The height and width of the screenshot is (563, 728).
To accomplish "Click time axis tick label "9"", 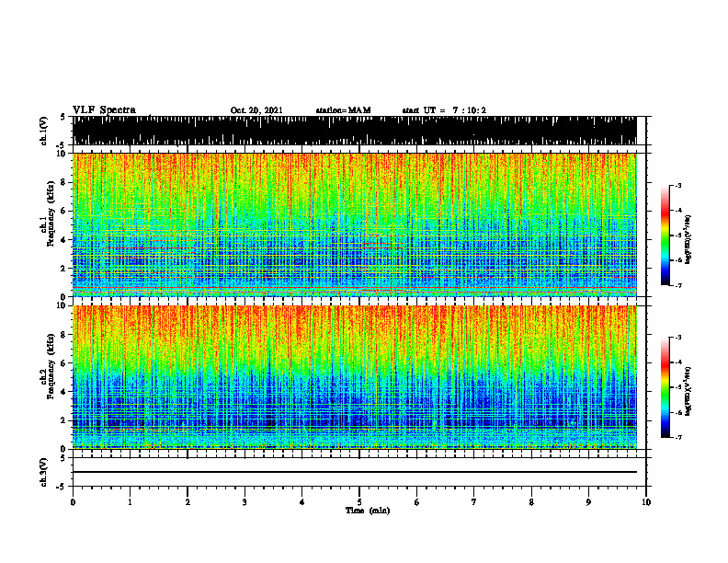I will (x=588, y=502).
